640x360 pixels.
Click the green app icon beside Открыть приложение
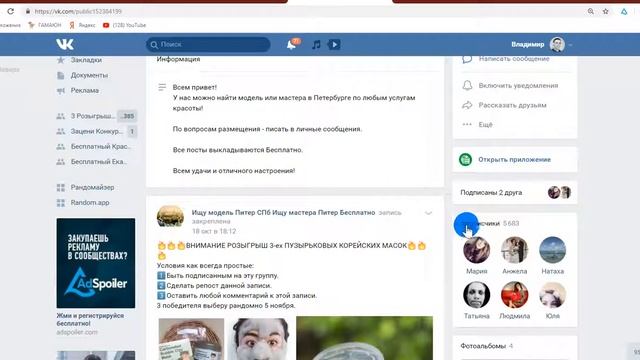tap(466, 160)
